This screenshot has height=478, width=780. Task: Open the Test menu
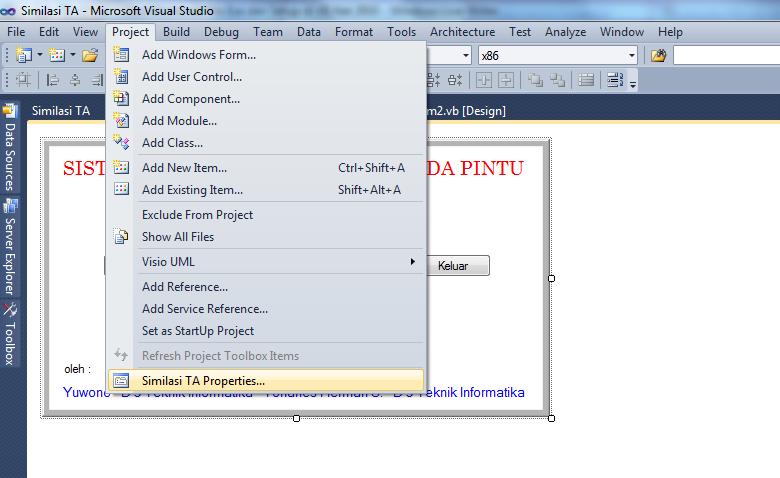tap(520, 32)
